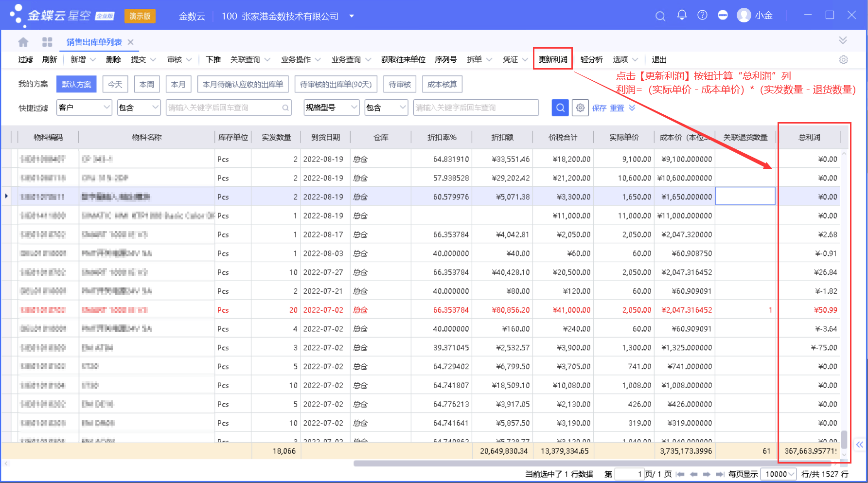Click 序列号 toolbar button

(x=445, y=59)
